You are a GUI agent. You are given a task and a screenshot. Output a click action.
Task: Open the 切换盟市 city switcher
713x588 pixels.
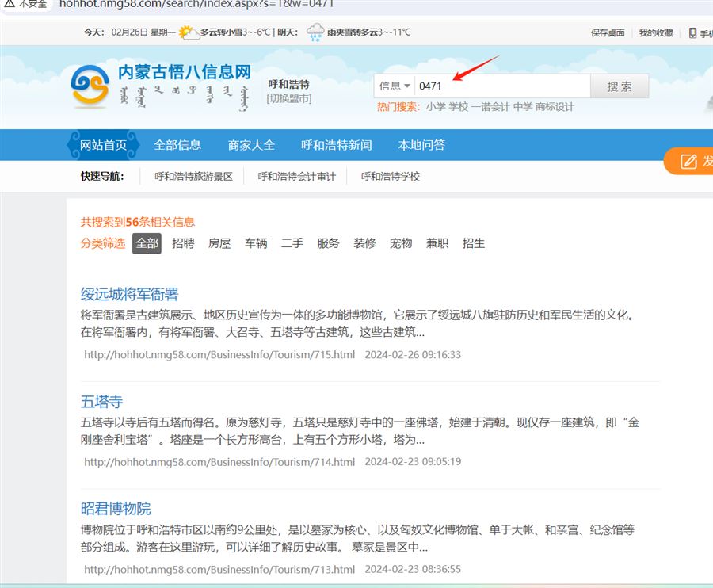[288, 99]
